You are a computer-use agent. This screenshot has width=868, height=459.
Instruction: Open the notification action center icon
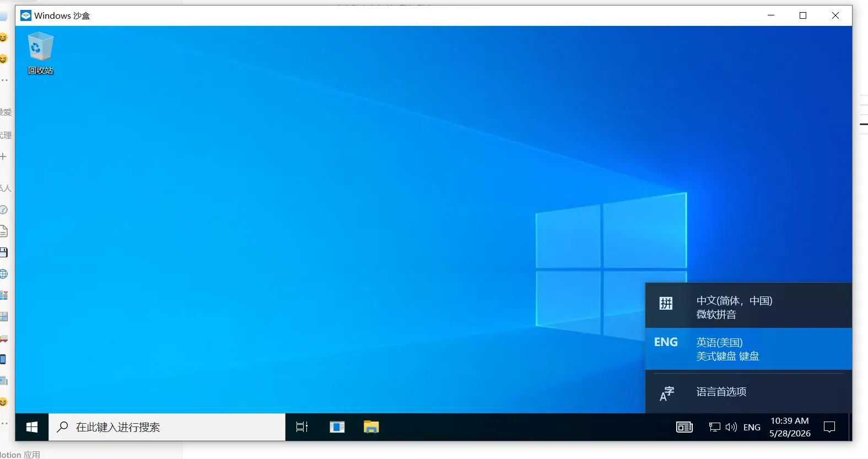coord(829,427)
